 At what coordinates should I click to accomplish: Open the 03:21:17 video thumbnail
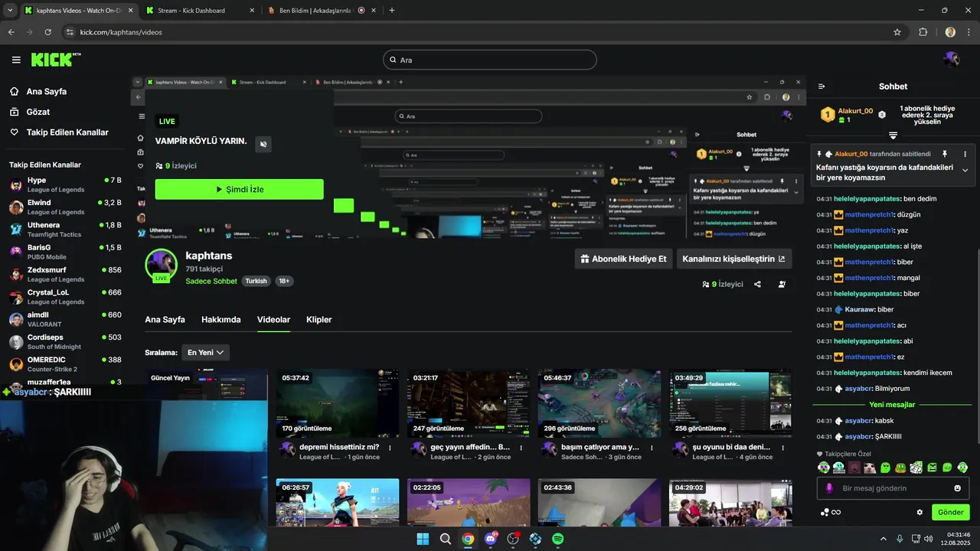coord(469,403)
